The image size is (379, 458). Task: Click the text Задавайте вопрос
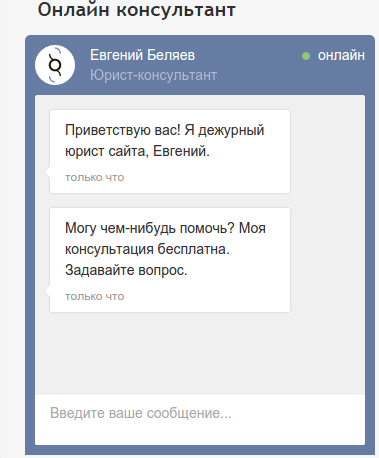coord(126,270)
